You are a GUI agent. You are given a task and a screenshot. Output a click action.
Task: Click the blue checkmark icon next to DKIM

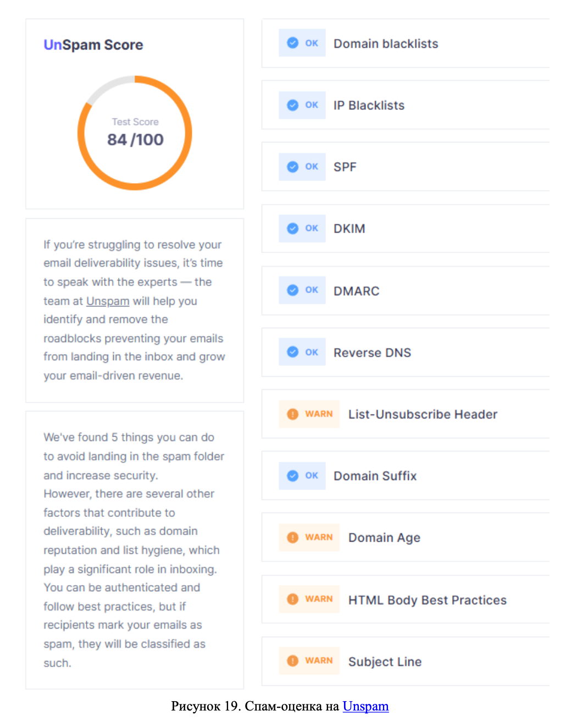point(293,228)
